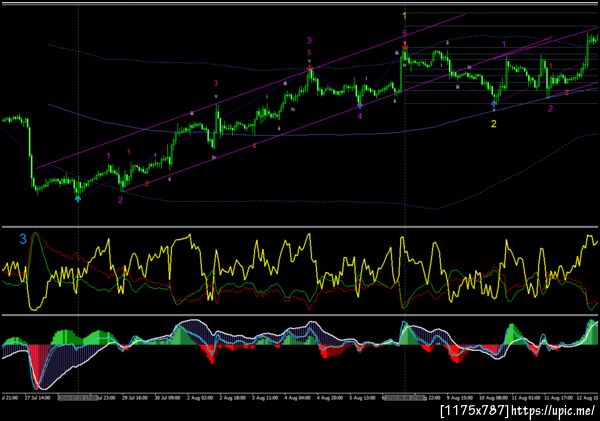The height and width of the screenshot is (421, 600).
Task: Click the 2 Aug 18:00 time label
Action: point(232,398)
